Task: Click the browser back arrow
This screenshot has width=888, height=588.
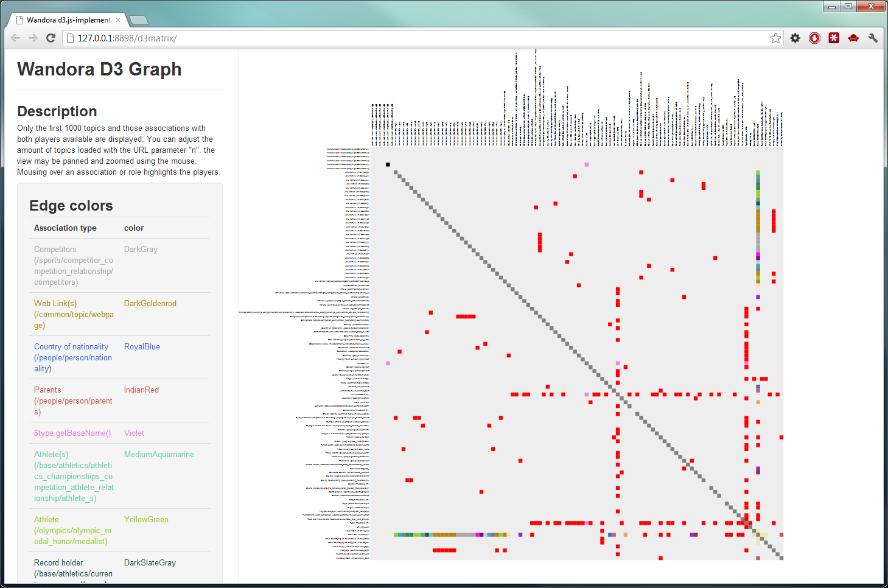Action: tap(16, 38)
